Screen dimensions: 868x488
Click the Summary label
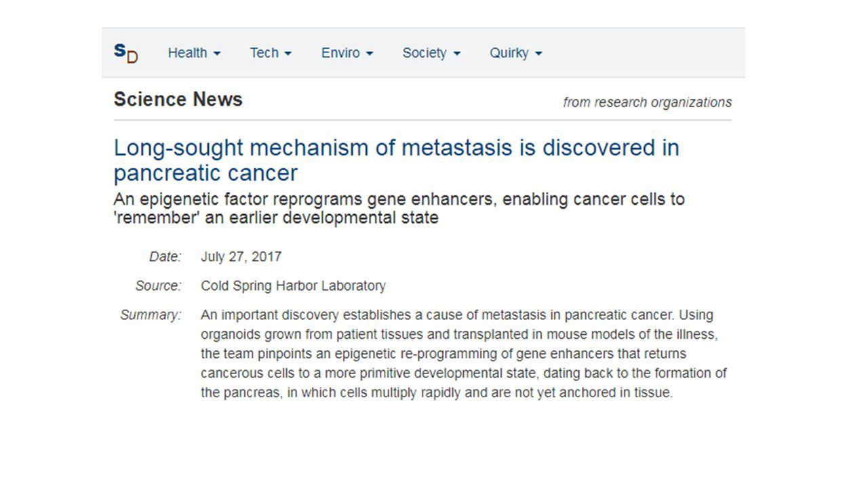pos(151,315)
